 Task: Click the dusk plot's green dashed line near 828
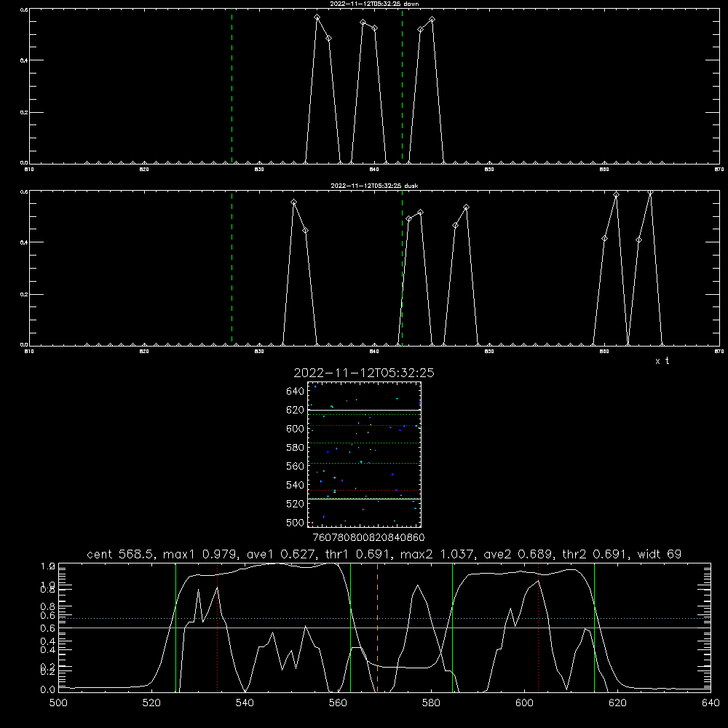pyautogui.click(x=232, y=268)
